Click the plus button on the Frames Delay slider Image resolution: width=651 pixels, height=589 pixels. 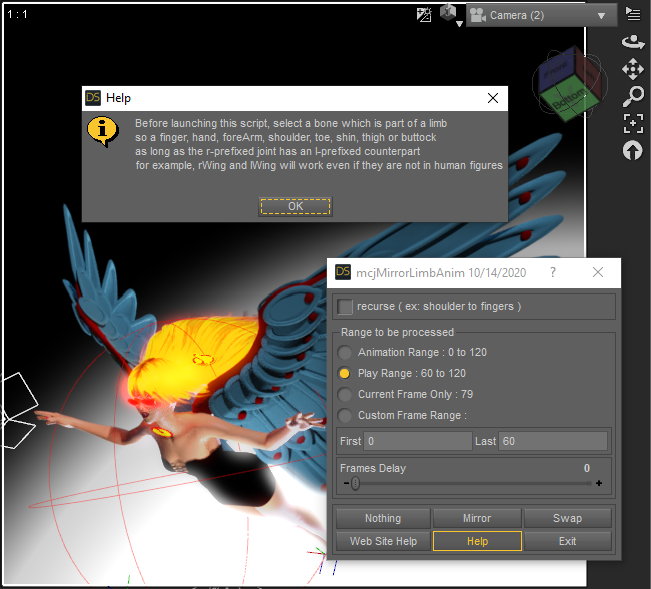pos(599,483)
